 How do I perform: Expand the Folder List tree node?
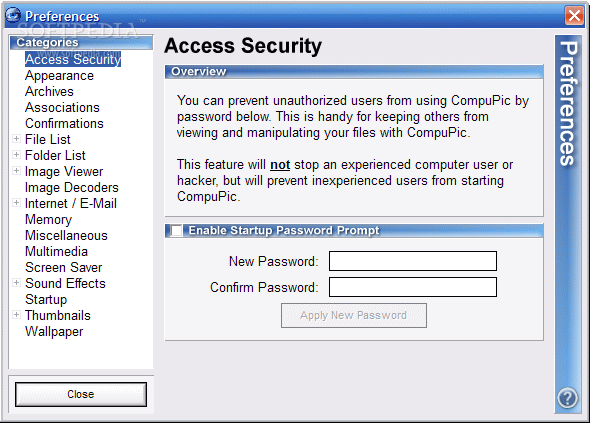coord(16,155)
